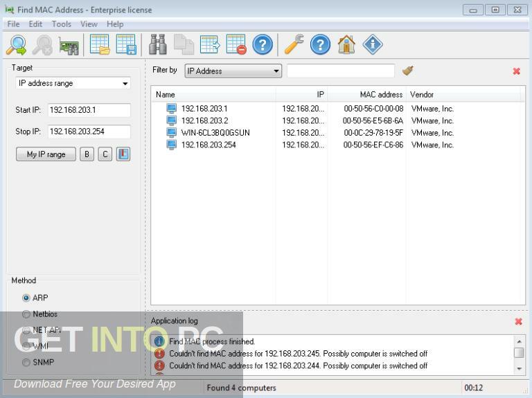Click the export table arrow icon
Screen dimensions: 532x398
click(x=210, y=44)
